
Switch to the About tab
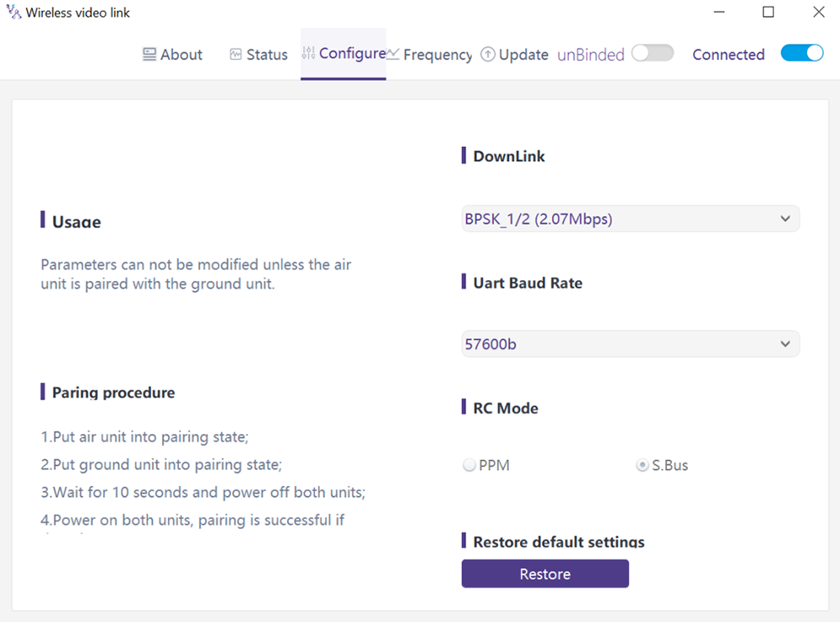point(181,55)
